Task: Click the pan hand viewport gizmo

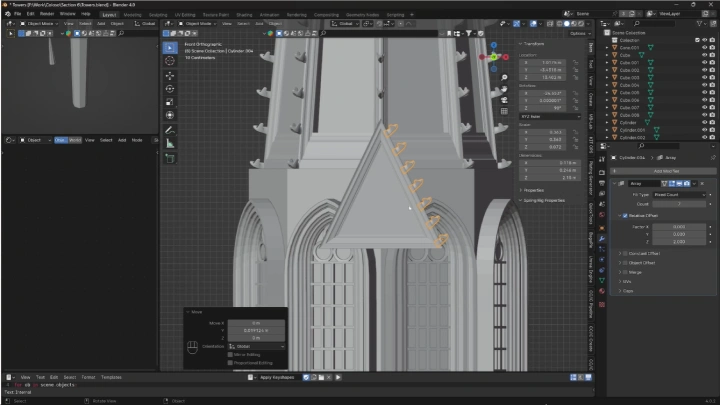Action: tap(504, 89)
